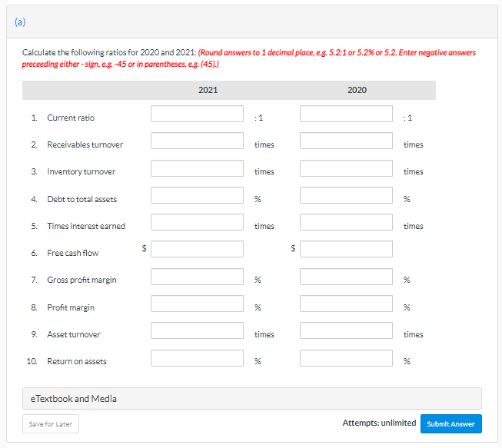Click the 'Gross profit margin' label
Image resolution: width=502 pixels, height=448 pixels.
(82, 280)
